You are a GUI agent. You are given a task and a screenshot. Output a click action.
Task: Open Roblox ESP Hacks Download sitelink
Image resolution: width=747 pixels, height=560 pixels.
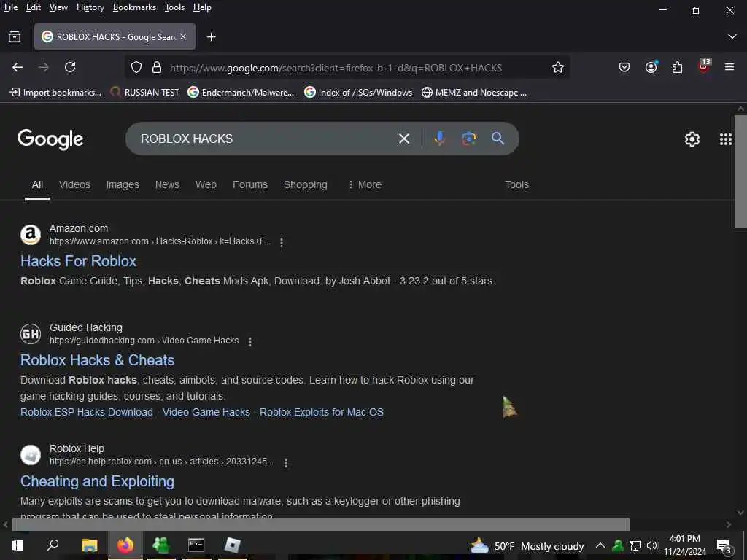click(87, 413)
